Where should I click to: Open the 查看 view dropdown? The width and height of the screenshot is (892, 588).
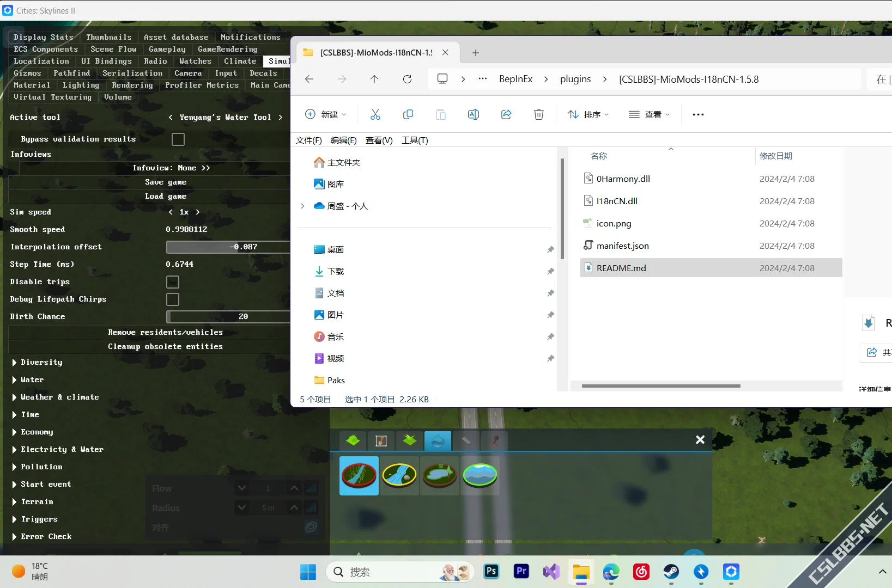pyautogui.click(x=649, y=114)
